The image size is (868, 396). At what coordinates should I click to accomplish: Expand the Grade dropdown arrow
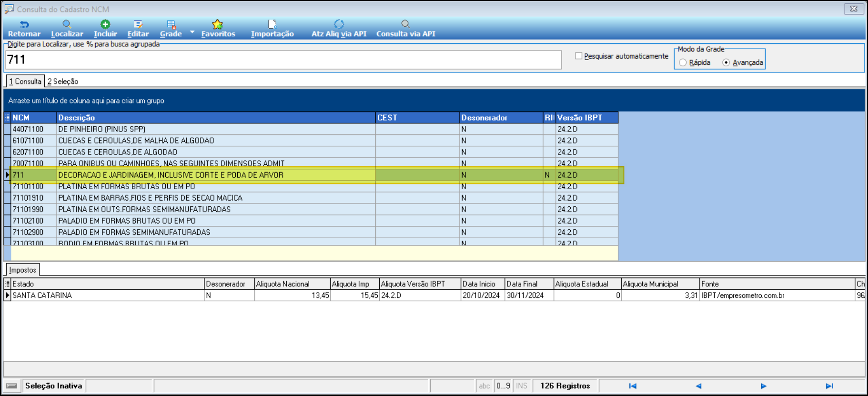pyautogui.click(x=192, y=32)
